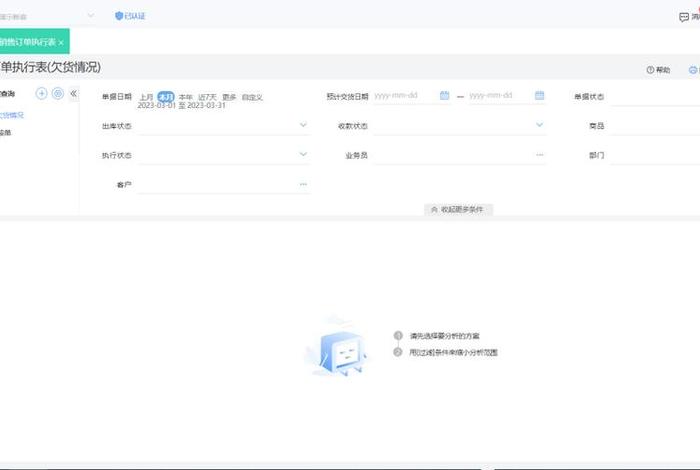
Task: Click the 2023-03-01 至 2023-03-31 date text
Action: (181, 105)
